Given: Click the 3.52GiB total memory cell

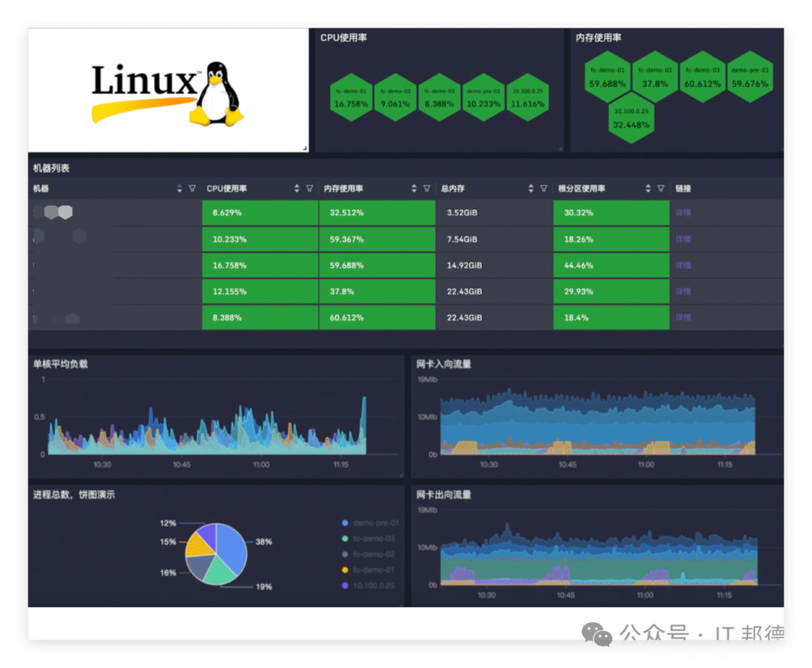Looking at the screenshot, I should (495, 213).
